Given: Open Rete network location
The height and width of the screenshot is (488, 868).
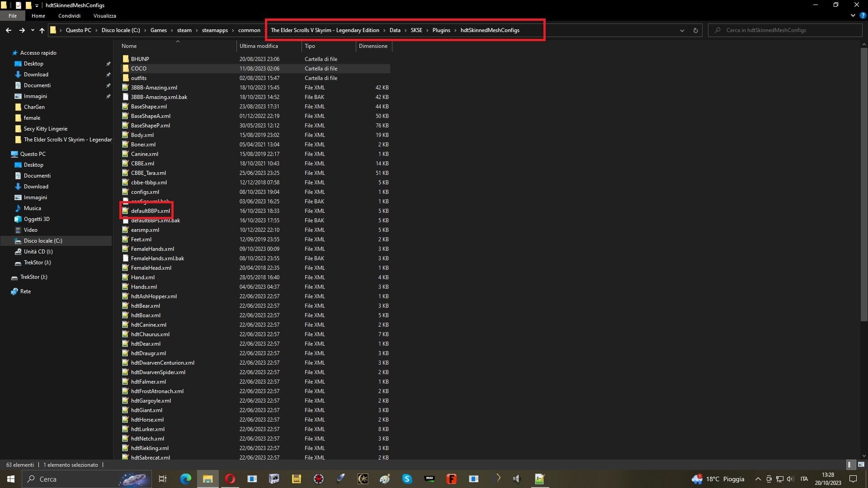Looking at the screenshot, I should point(26,291).
